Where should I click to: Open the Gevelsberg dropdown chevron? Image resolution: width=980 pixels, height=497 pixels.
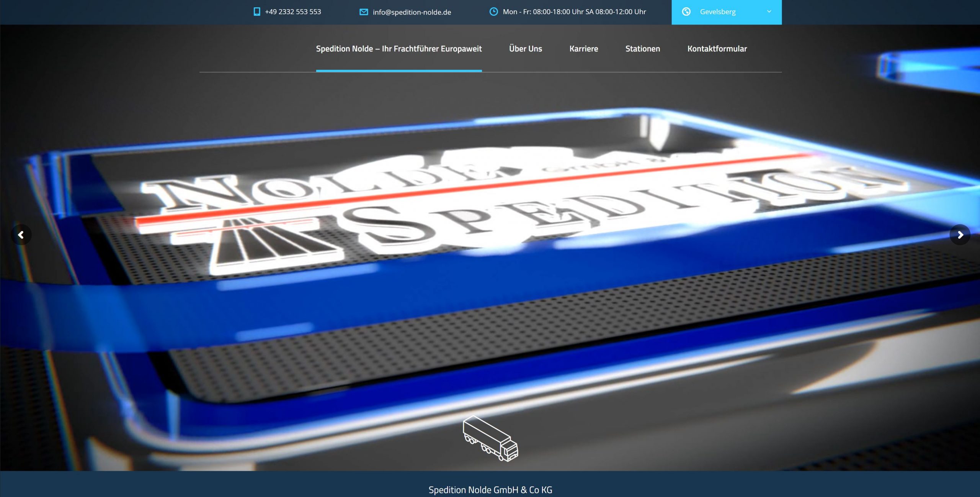pyautogui.click(x=769, y=12)
